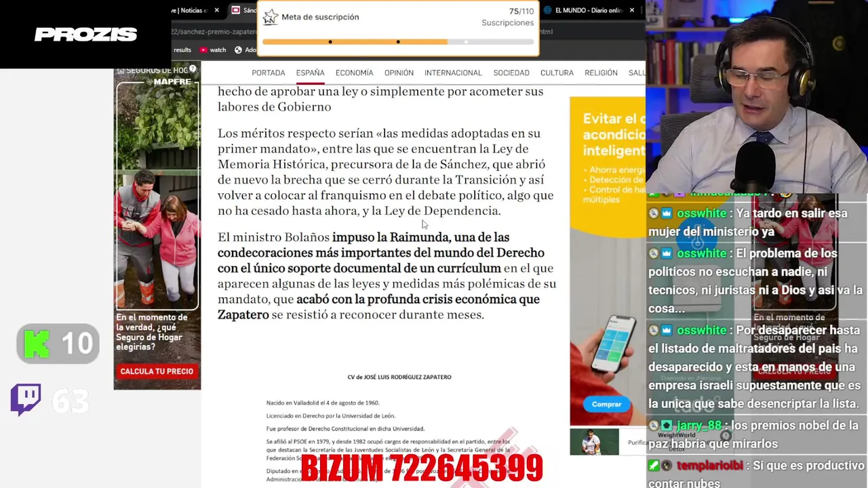
Task: Open the ECONOMÍA section
Action: [x=354, y=73]
